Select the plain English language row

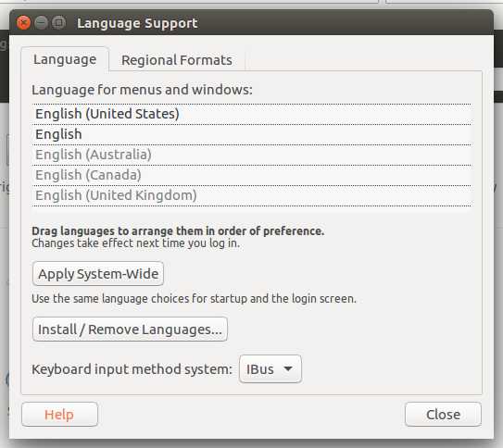252,134
